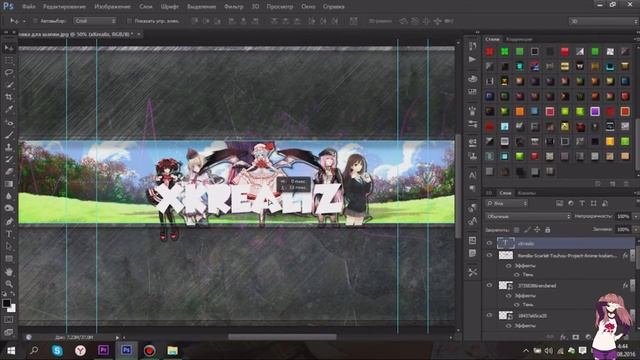This screenshot has height=360, width=640.
Task: Add layer mask at panel bottom
Action: [x=576, y=337]
